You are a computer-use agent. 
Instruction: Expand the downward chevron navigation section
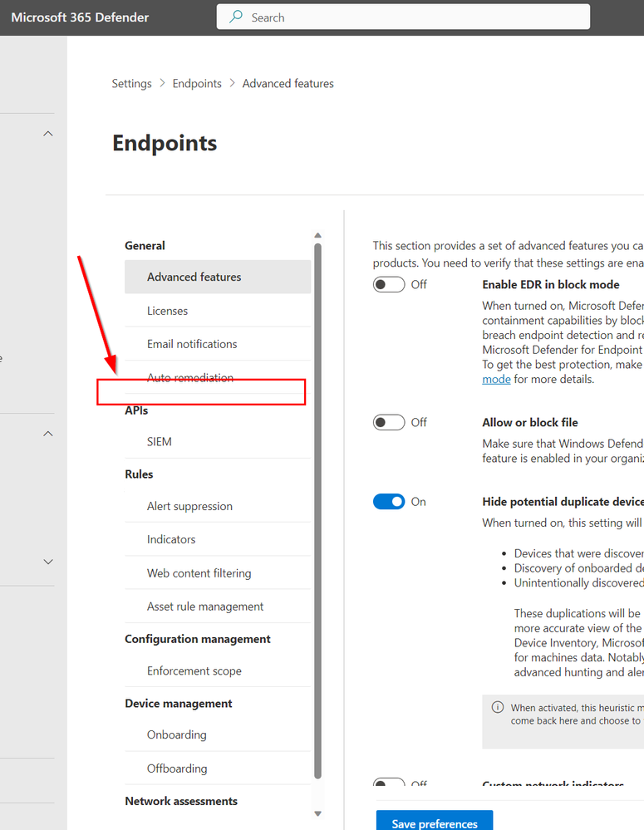click(48, 562)
